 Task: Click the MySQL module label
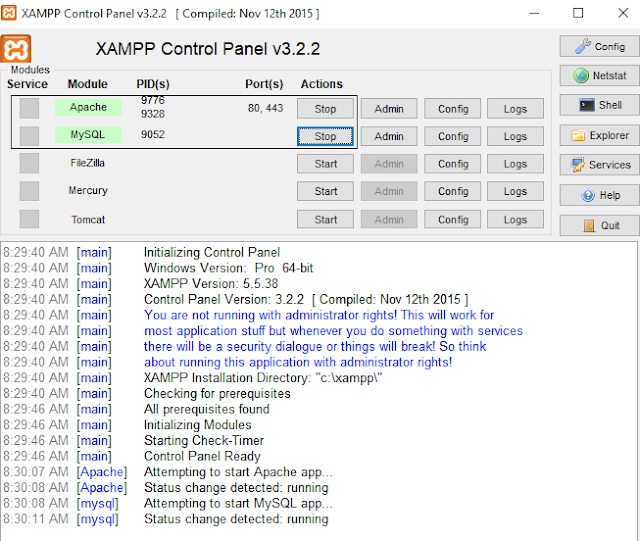click(x=88, y=134)
